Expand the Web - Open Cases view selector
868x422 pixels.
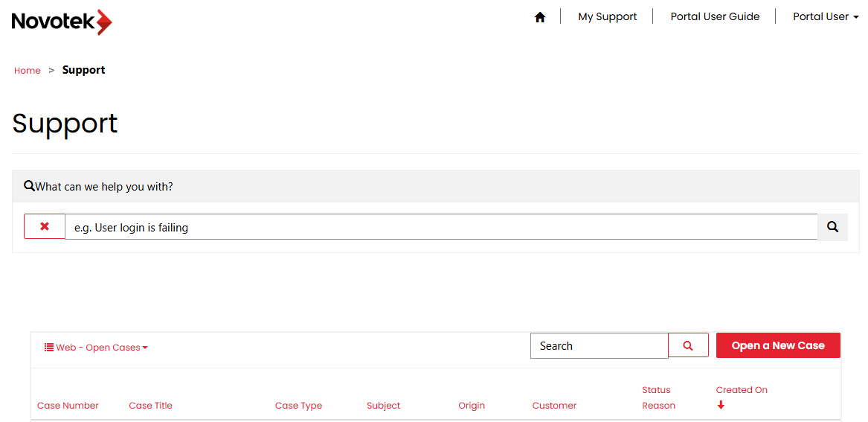pyautogui.click(x=96, y=348)
